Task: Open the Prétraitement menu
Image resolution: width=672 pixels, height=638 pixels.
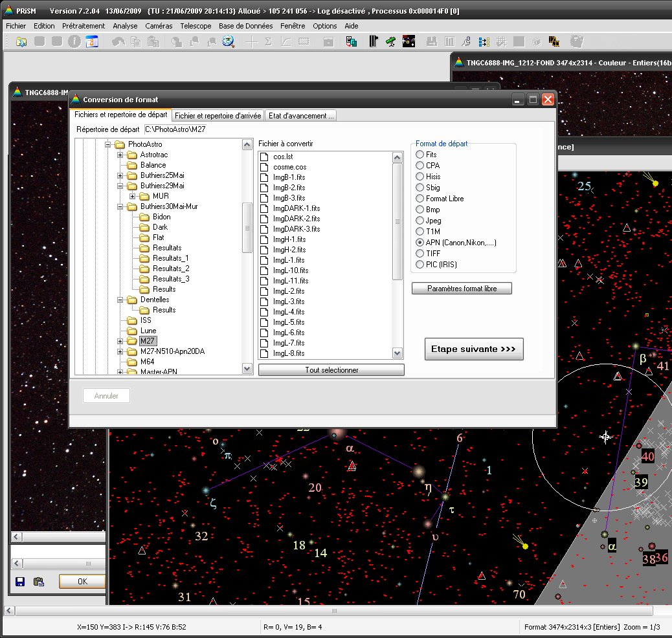Action: coord(84,26)
